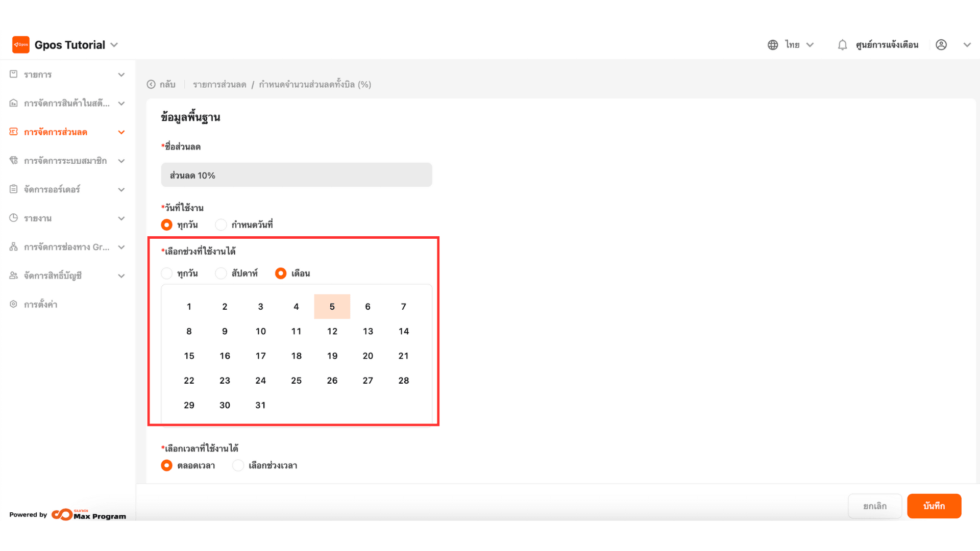Click the ยกเลิก cancel button
The image size is (980, 551).
coord(874,506)
